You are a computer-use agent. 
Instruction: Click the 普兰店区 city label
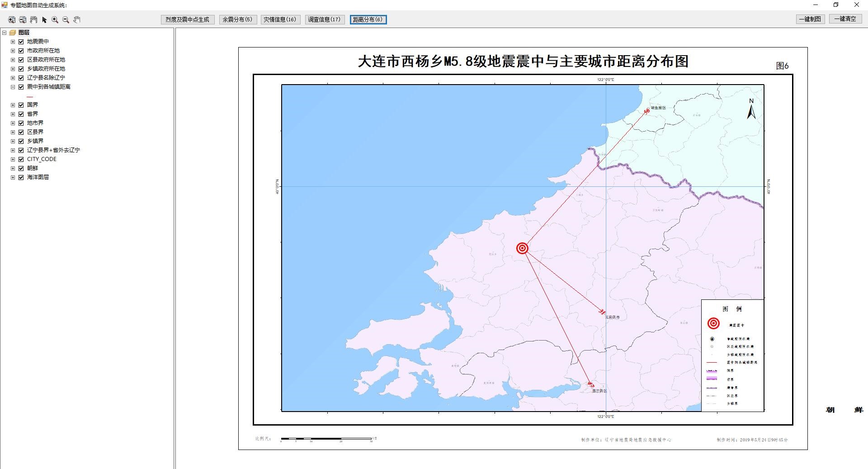600,391
